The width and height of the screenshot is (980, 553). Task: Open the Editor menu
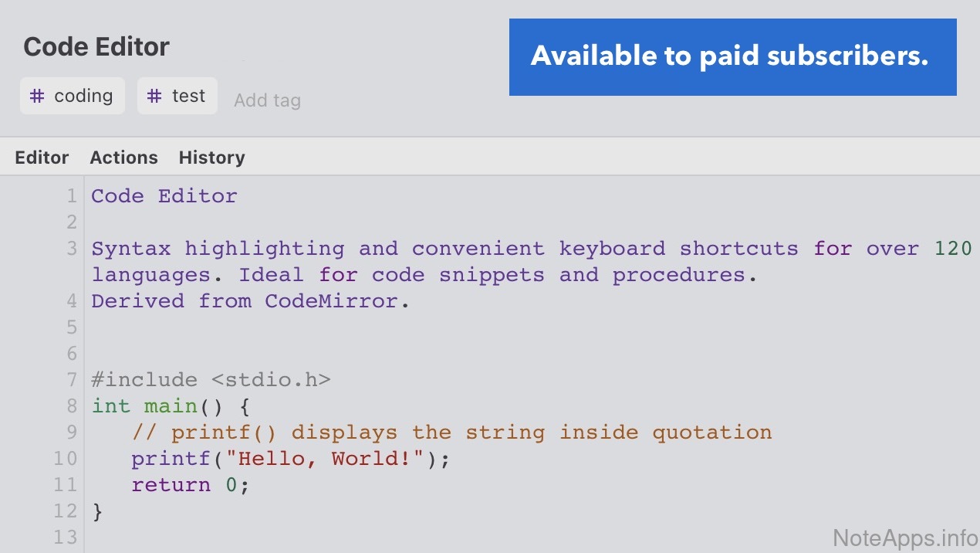[42, 158]
